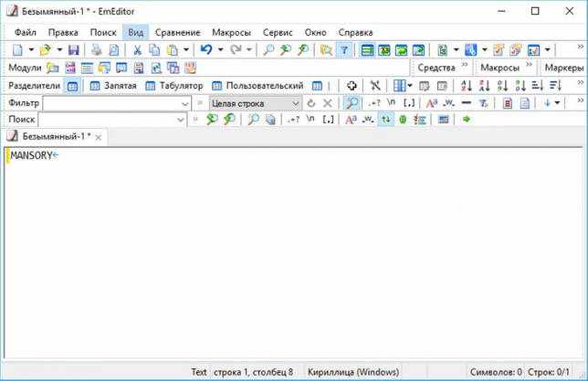Click the green globe icon in Поиск toolbar

pos(403,120)
